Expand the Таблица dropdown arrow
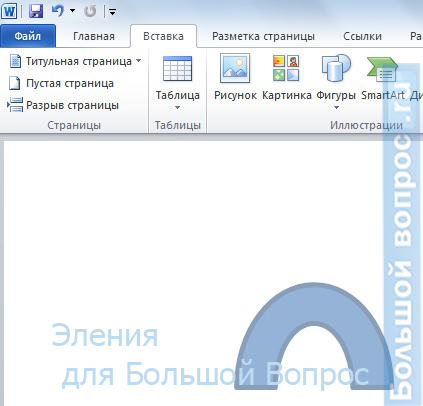The image size is (423, 406). (x=177, y=107)
